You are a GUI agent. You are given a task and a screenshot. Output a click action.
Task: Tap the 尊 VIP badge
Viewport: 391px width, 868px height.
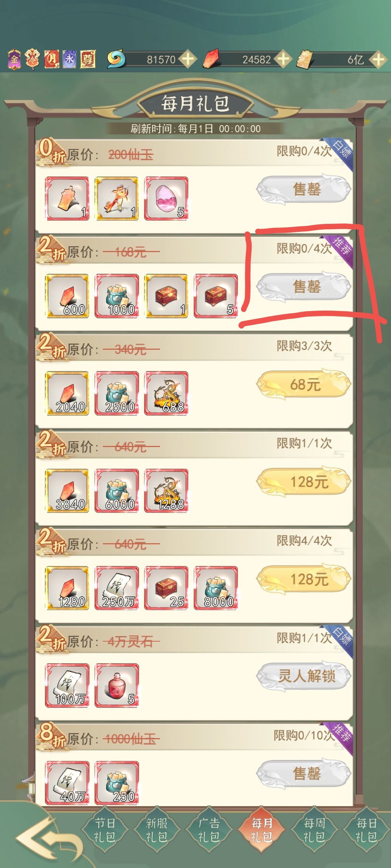88,59
